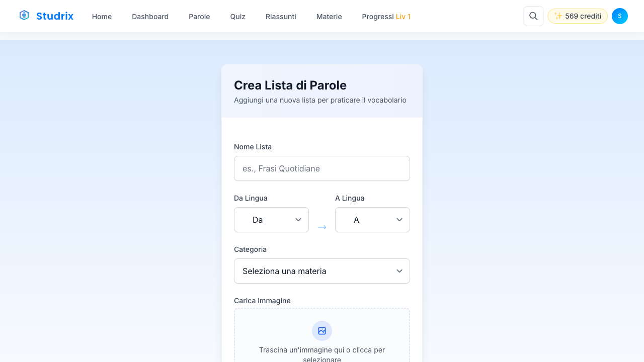Go to the Home menu item
Screen dimensions: 644x362
tap(102, 17)
